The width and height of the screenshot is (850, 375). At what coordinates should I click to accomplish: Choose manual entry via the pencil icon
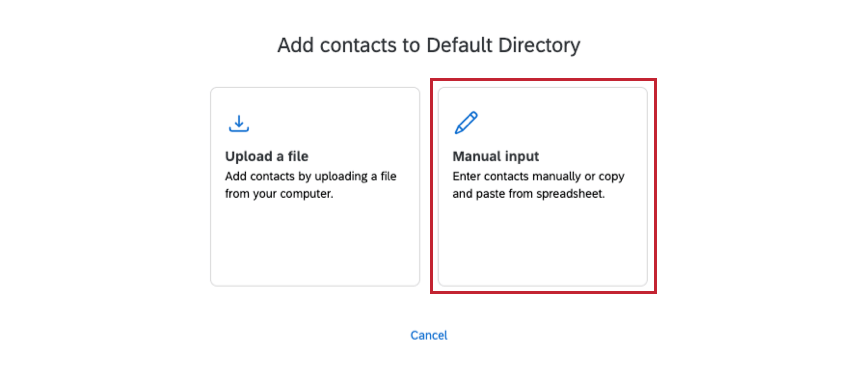tap(466, 123)
